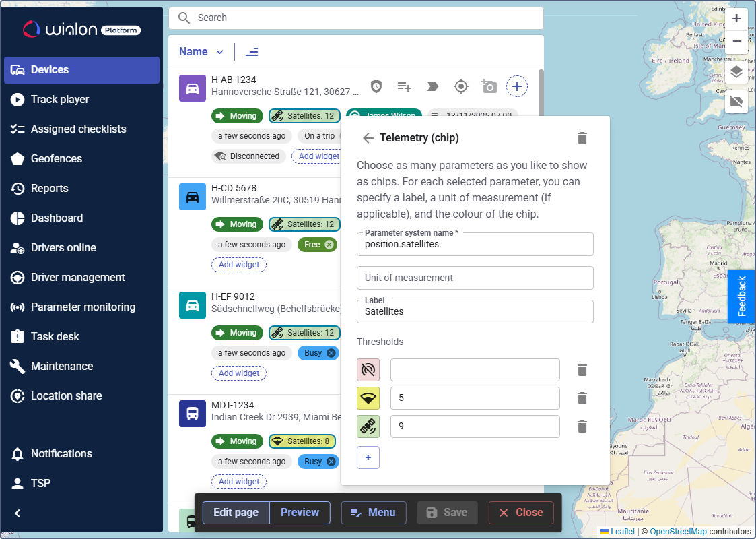Toggle the map label visibility button
Screen dimensions: 756x539
click(736, 102)
